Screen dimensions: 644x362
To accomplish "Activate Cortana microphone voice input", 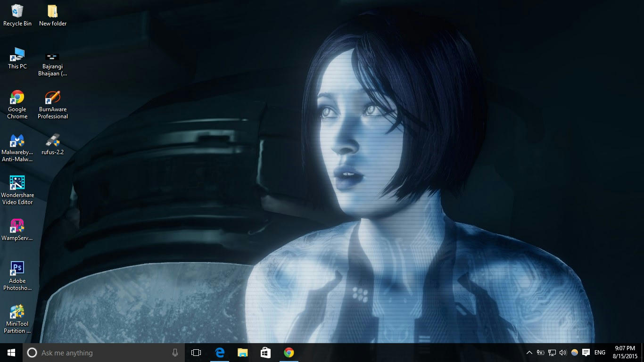I will coord(175,353).
